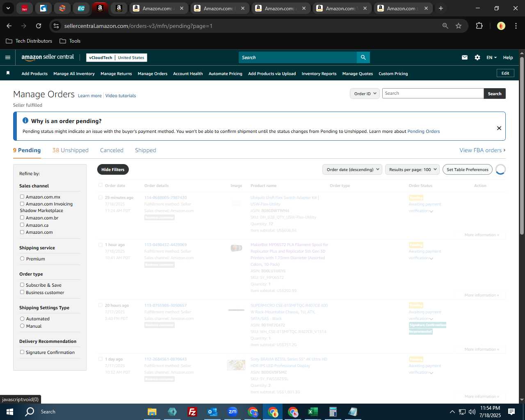Open the Video tutorials link
This screenshot has width=525, height=420.
121,96
